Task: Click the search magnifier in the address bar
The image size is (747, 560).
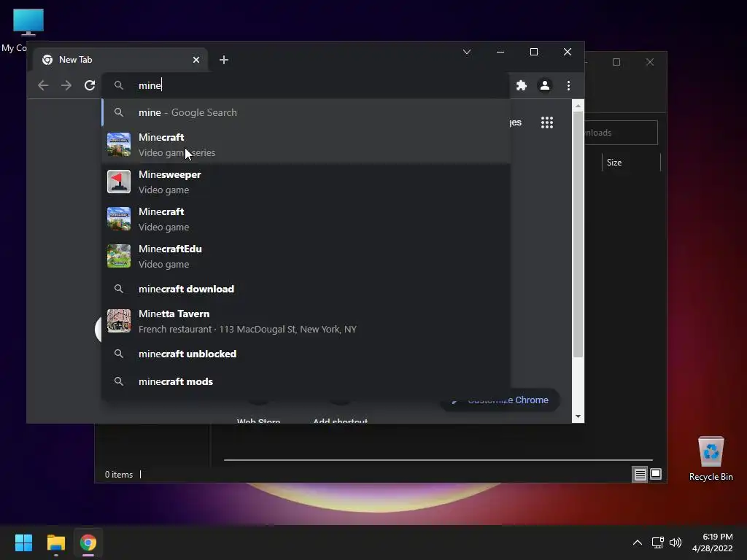Action: (x=119, y=85)
